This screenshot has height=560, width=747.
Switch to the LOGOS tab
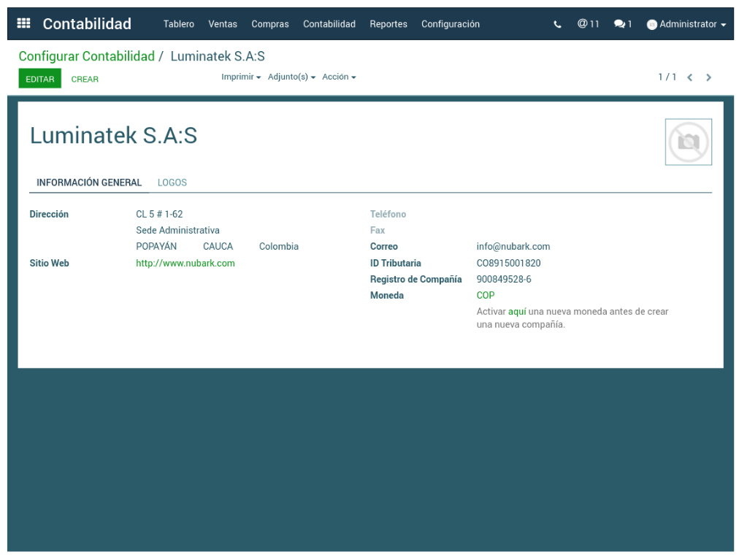coord(172,183)
